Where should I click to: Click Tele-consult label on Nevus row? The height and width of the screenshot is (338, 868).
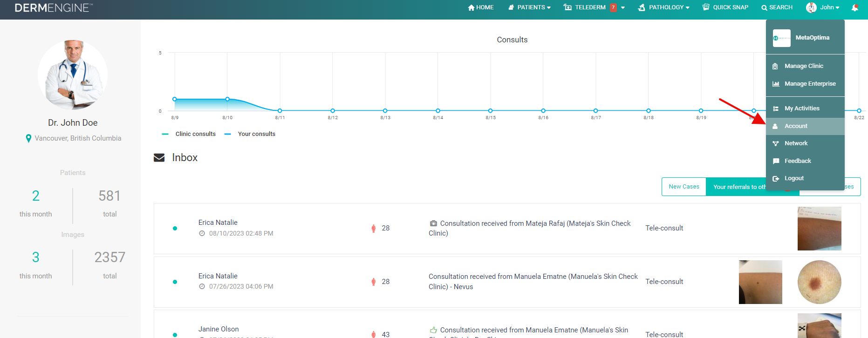[664, 282]
